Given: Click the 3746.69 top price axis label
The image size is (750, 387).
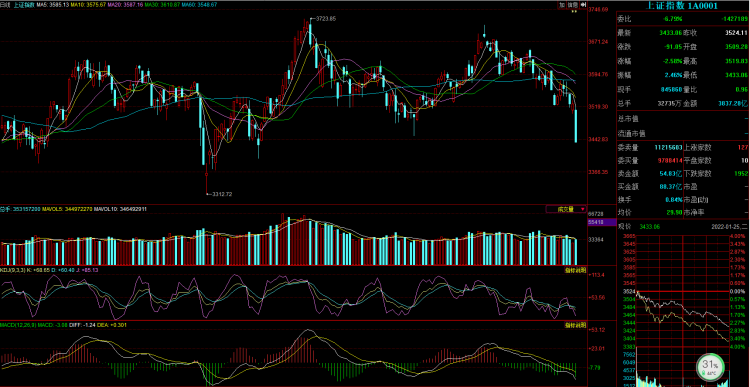Looking at the screenshot, I should pos(598,9).
